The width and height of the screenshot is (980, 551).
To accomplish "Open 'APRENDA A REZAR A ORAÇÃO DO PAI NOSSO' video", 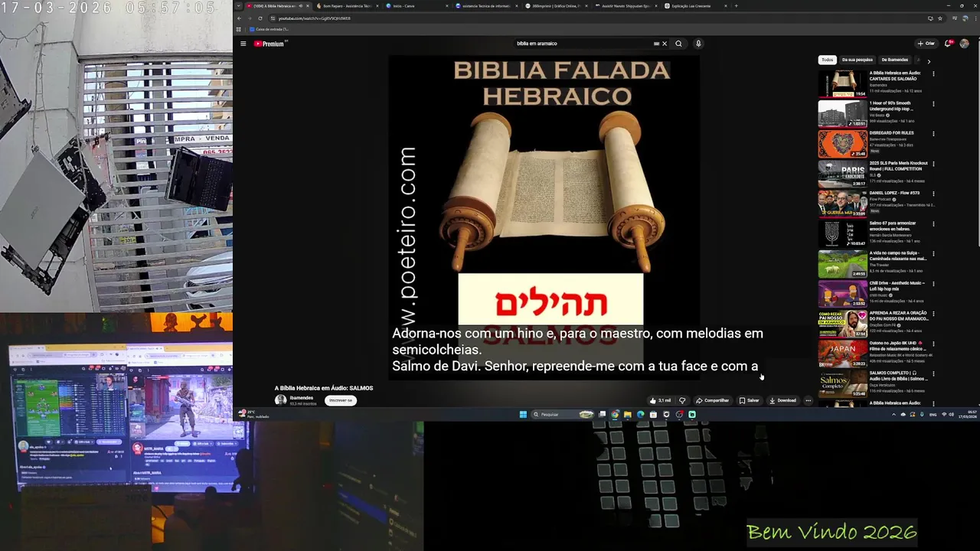I will (x=842, y=323).
